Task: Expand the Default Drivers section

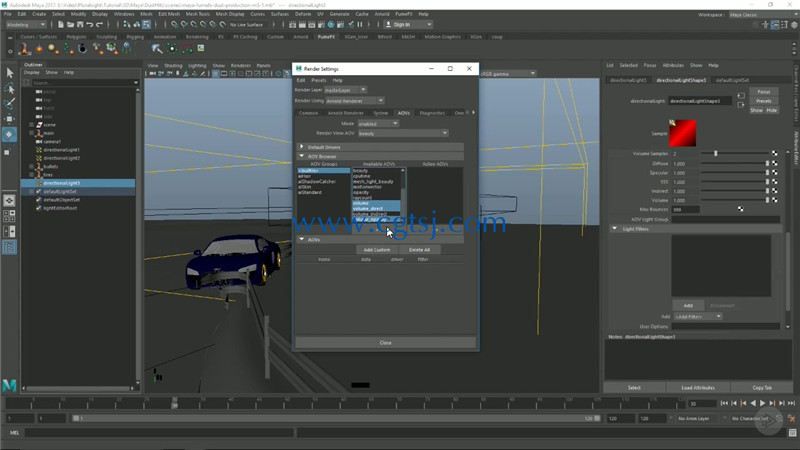Action: coord(302,147)
